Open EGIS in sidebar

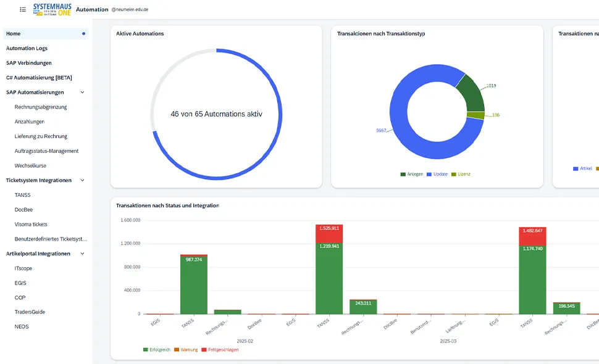pos(20,283)
